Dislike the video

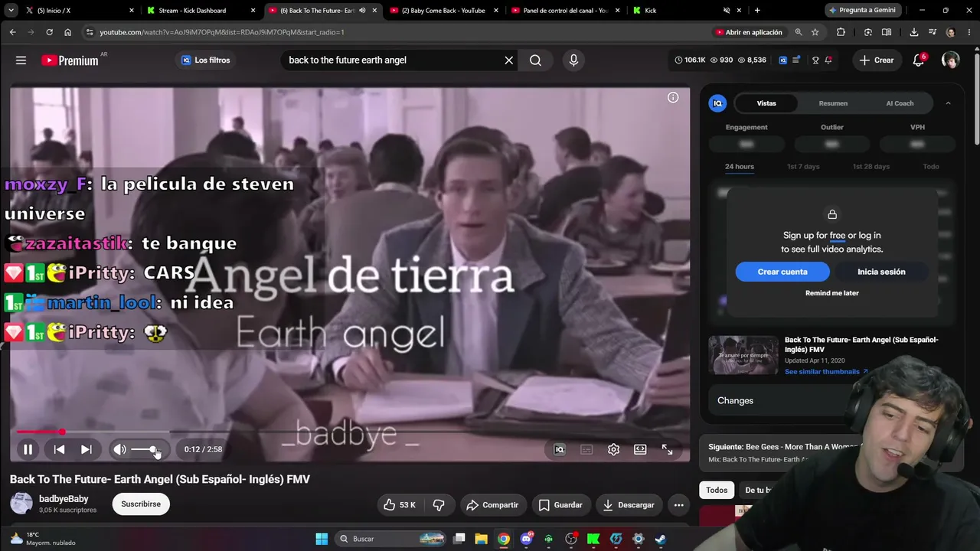pyautogui.click(x=439, y=505)
